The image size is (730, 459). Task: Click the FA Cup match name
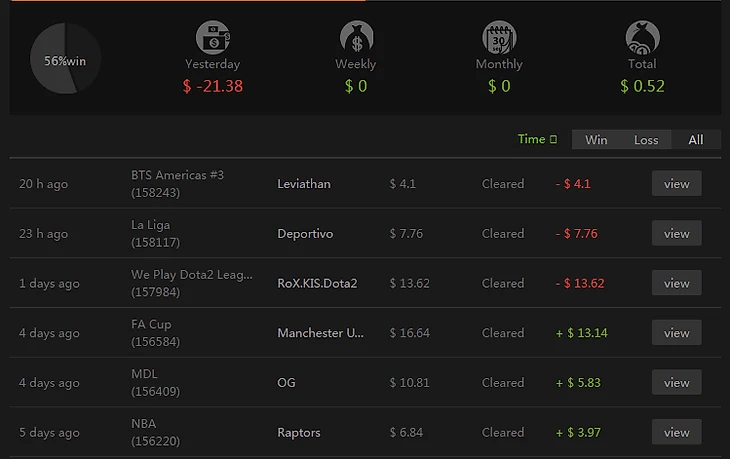pos(151,324)
